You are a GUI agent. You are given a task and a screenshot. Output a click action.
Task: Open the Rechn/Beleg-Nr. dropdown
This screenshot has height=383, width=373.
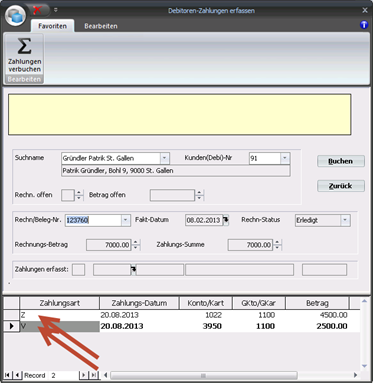(126, 220)
